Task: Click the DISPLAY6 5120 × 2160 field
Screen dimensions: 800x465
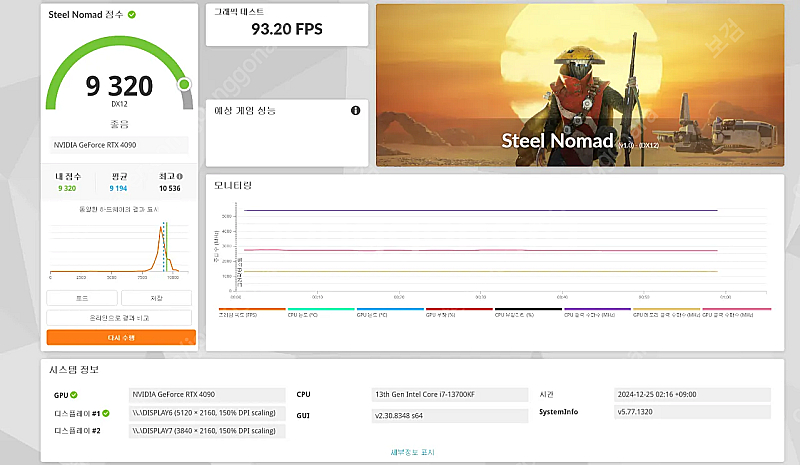Action: click(x=207, y=413)
